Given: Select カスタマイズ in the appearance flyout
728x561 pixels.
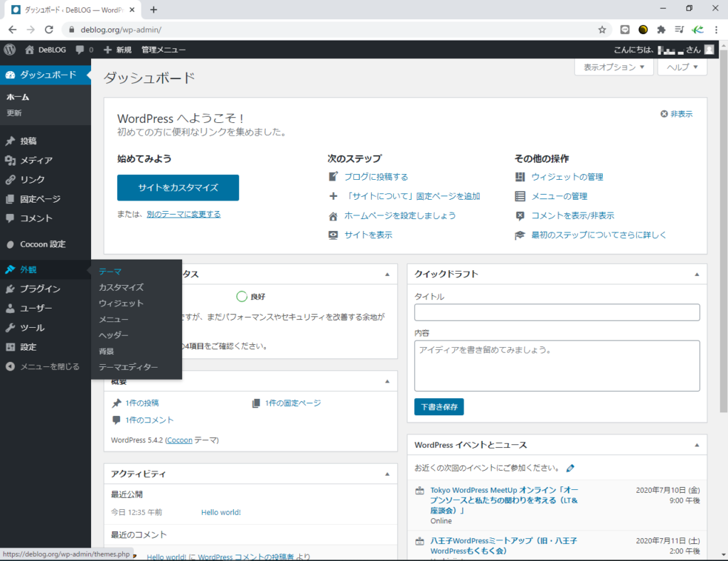Looking at the screenshot, I should [121, 287].
